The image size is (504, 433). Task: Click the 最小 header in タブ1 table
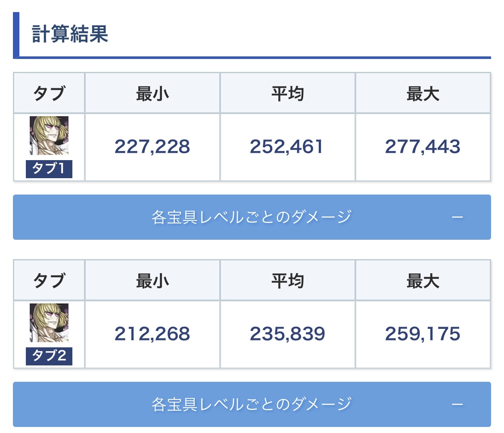point(152,94)
